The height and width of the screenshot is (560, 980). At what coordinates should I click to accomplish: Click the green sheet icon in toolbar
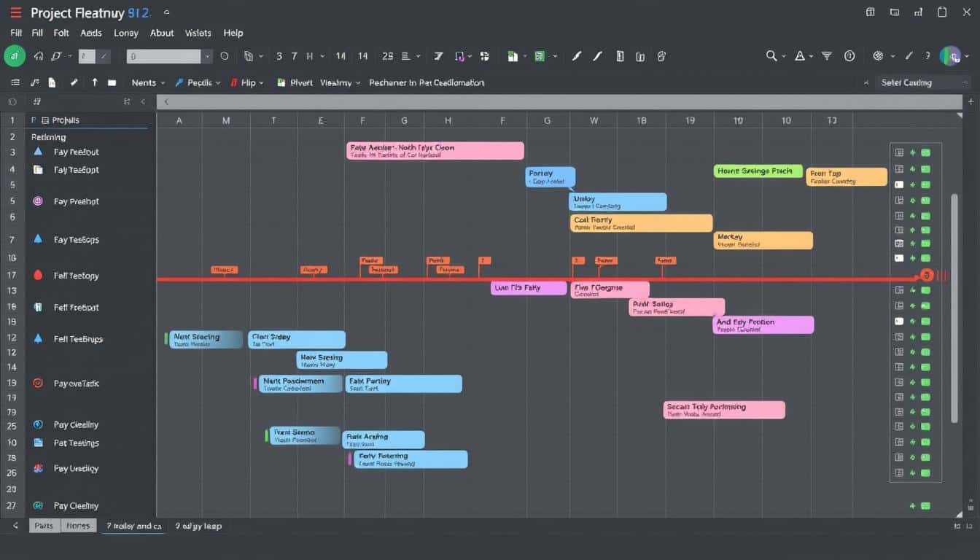coord(540,56)
